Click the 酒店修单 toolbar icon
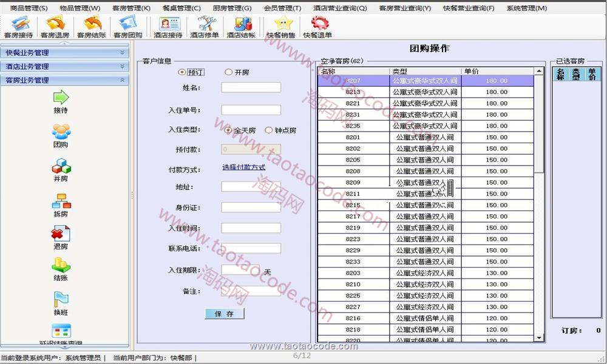This screenshot has width=607, height=364. coord(205,27)
